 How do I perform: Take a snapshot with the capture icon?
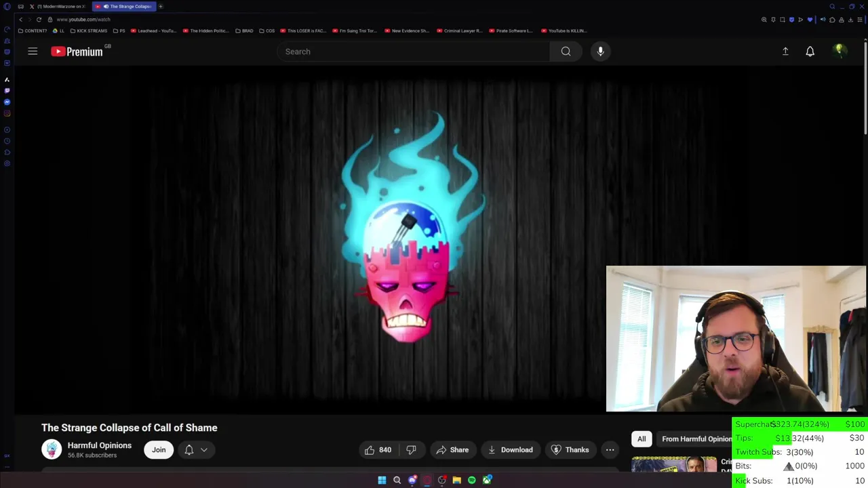tap(783, 20)
